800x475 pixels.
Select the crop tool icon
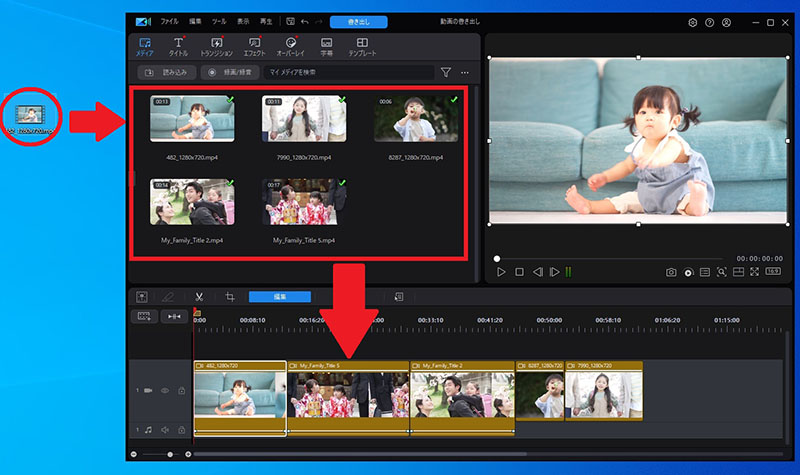pos(230,296)
